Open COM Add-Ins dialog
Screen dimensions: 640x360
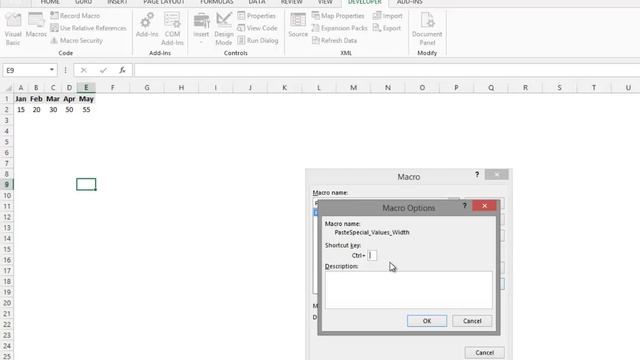pyautogui.click(x=172, y=28)
